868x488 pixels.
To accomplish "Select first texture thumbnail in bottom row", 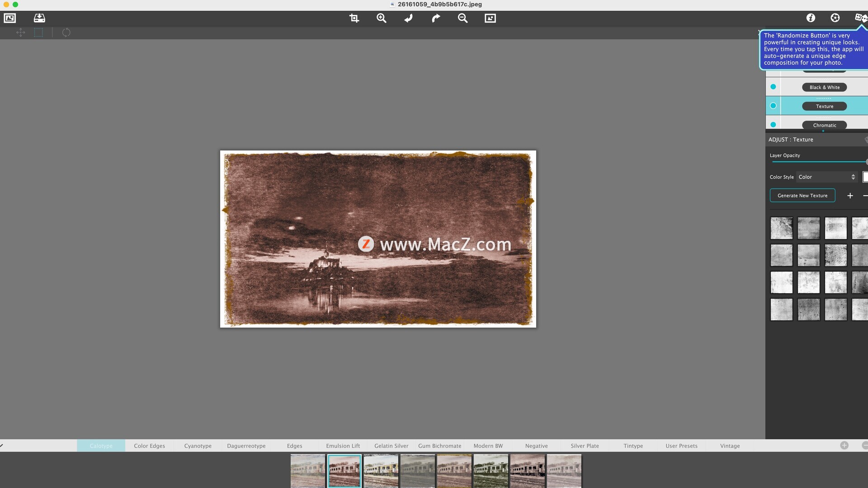I will (781, 310).
